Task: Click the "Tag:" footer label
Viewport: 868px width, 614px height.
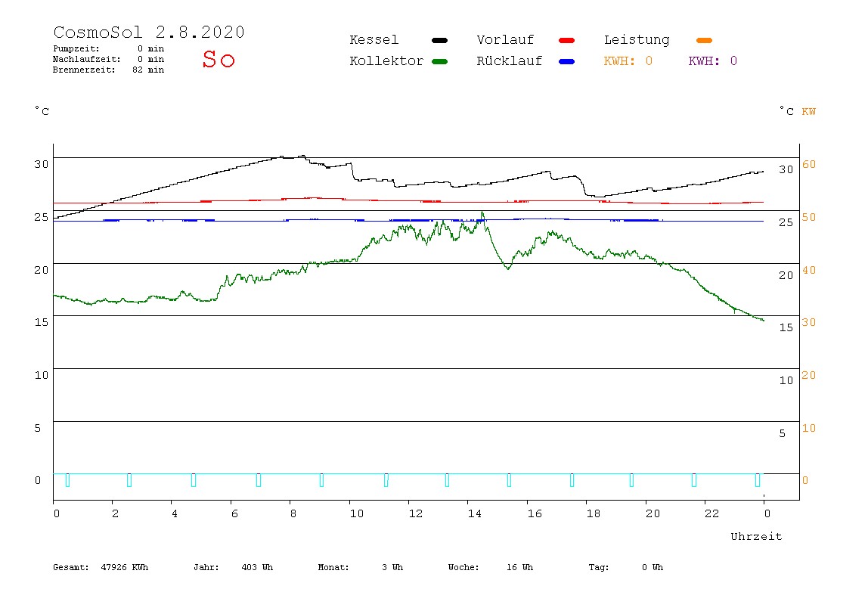Action: (x=598, y=567)
